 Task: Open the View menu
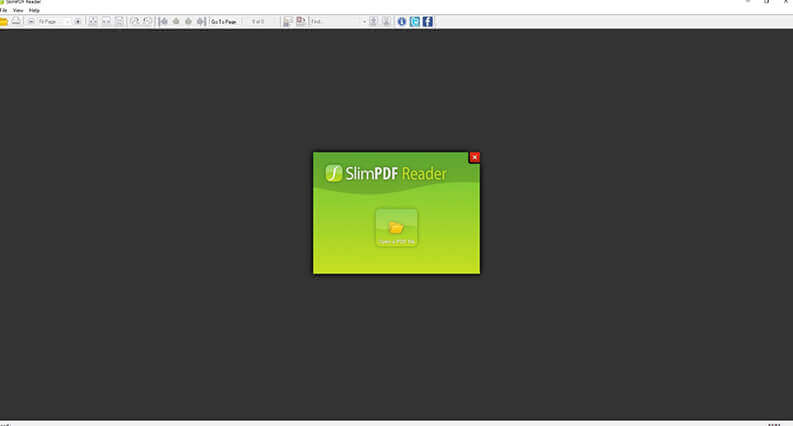click(18, 10)
